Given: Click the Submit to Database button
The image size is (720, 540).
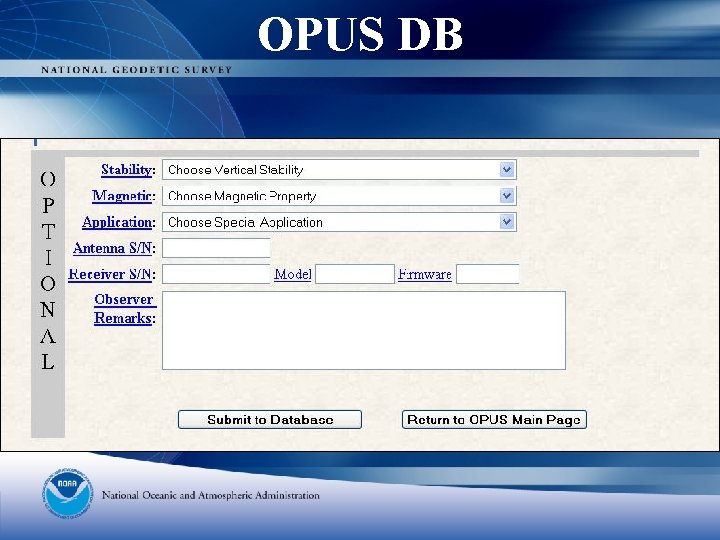Looking at the screenshot, I should coord(270,420).
